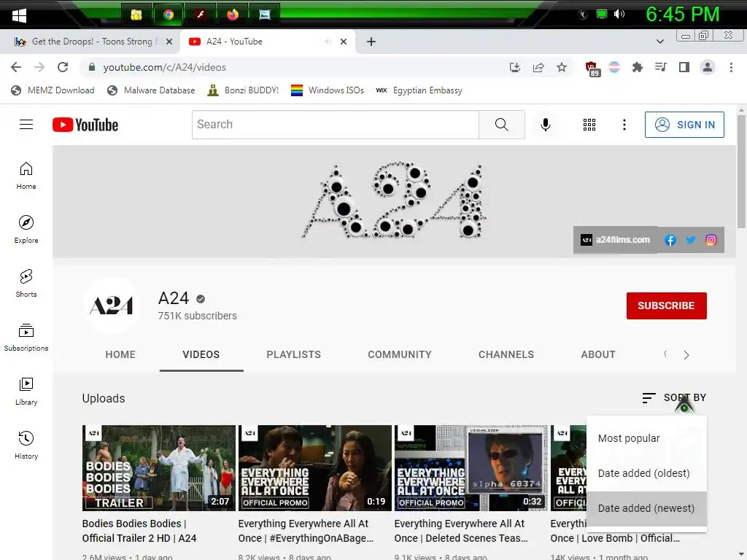This screenshot has width=747, height=560.
Task: Open the CHANNELS tab
Action: 506,355
